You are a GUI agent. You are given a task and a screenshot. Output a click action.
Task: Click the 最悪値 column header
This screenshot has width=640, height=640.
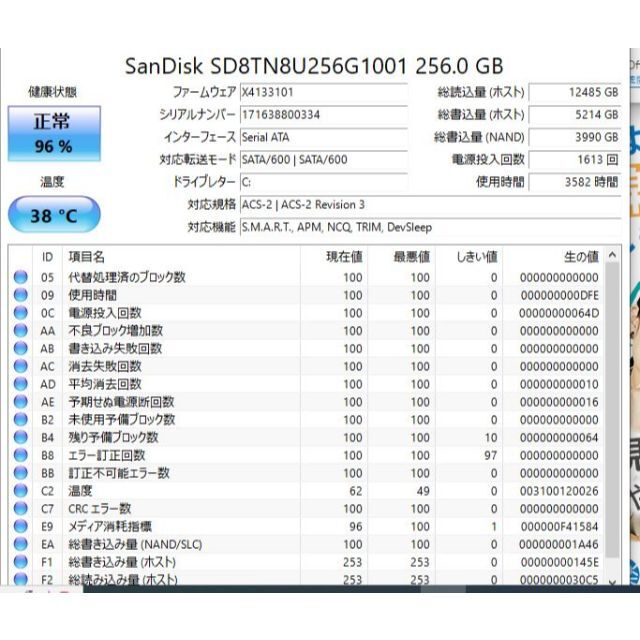pos(401,257)
